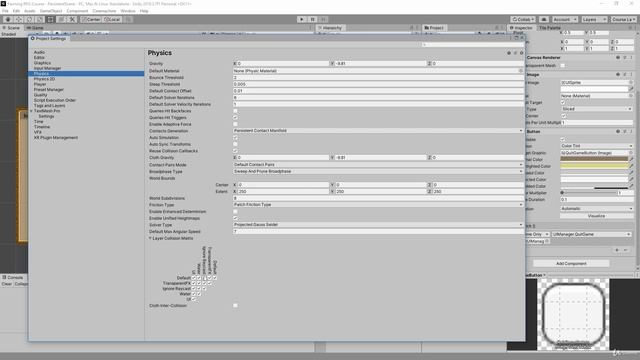
Task: Remove event with On Click minus button
Action: [626, 250]
